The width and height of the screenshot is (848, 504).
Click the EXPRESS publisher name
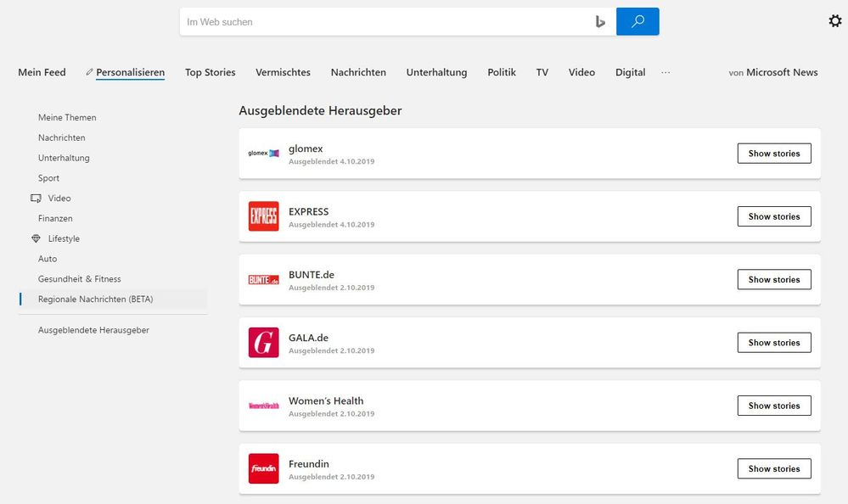pyautogui.click(x=309, y=211)
